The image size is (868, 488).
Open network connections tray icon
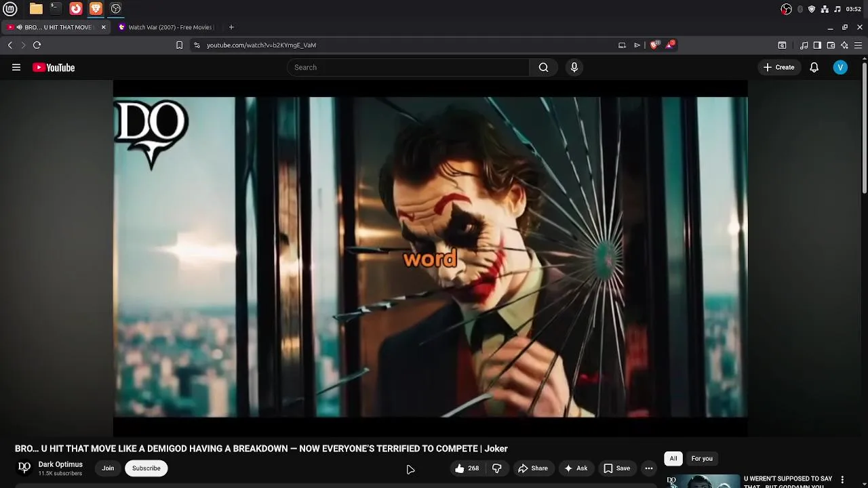pos(825,9)
